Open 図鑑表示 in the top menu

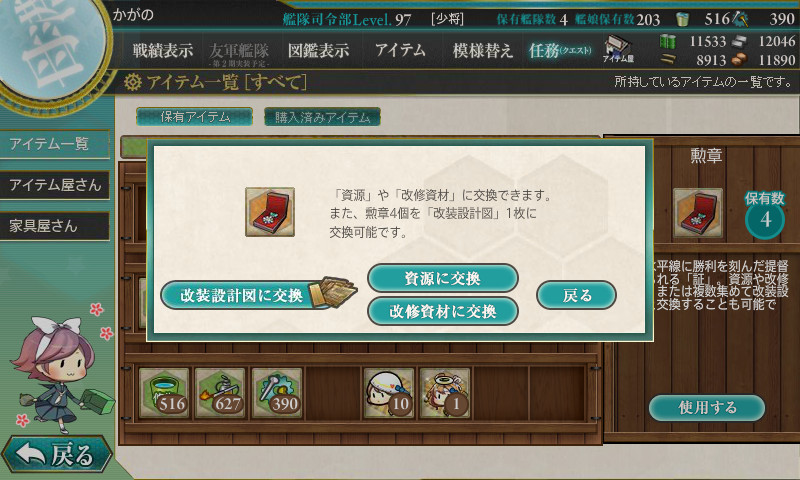[x=318, y=50]
